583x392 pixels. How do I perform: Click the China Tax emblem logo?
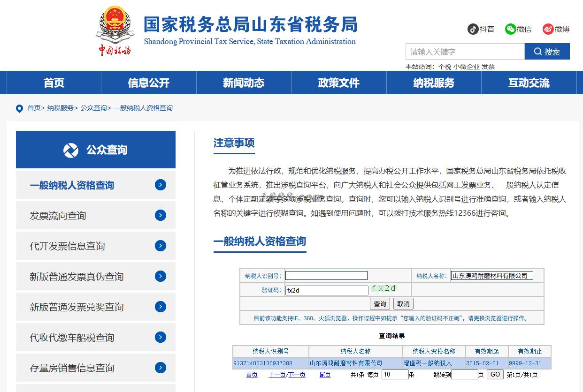click(x=115, y=31)
